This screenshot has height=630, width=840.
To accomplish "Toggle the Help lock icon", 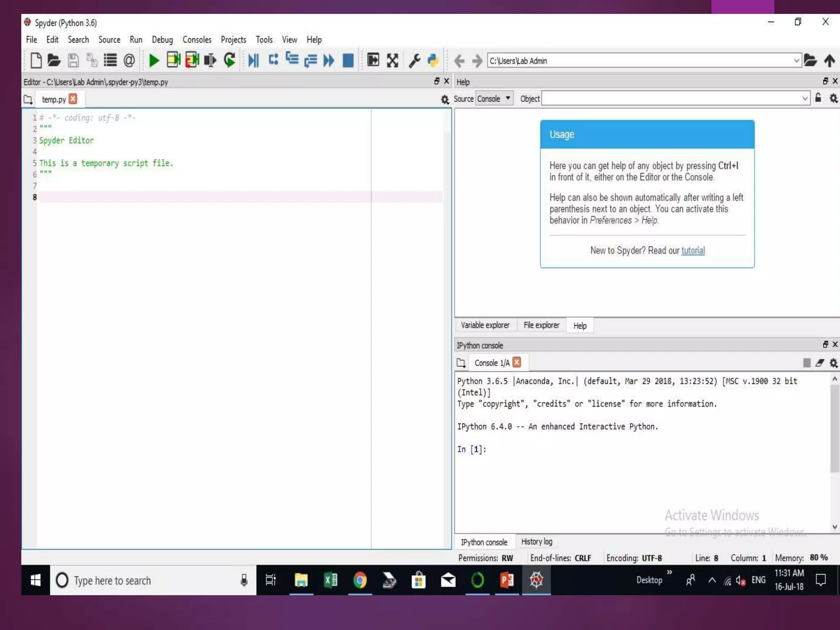I will pyautogui.click(x=818, y=98).
